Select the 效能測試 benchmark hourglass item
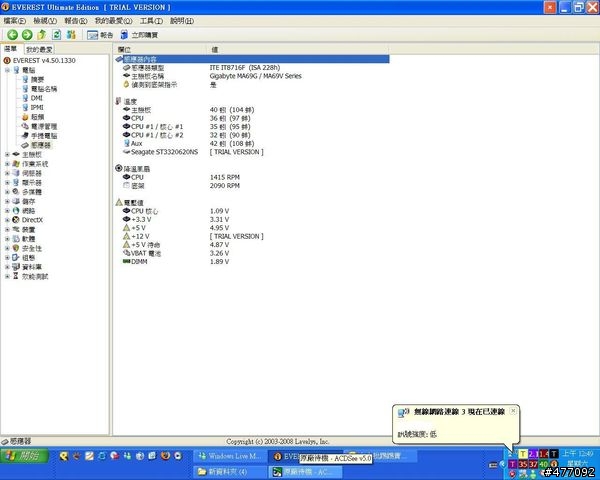600x480 pixels. pyautogui.click(x=35, y=276)
